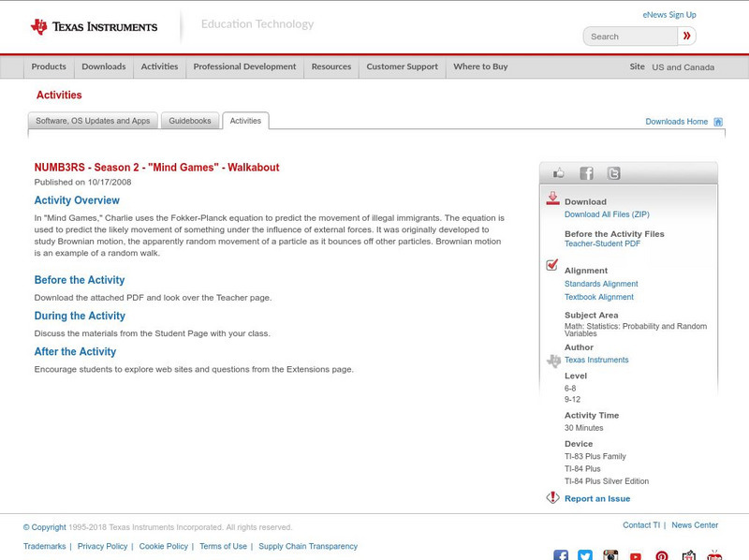
Task: Open the Standards Alignment link
Action: pyautogui.click(x=601, y=284)
